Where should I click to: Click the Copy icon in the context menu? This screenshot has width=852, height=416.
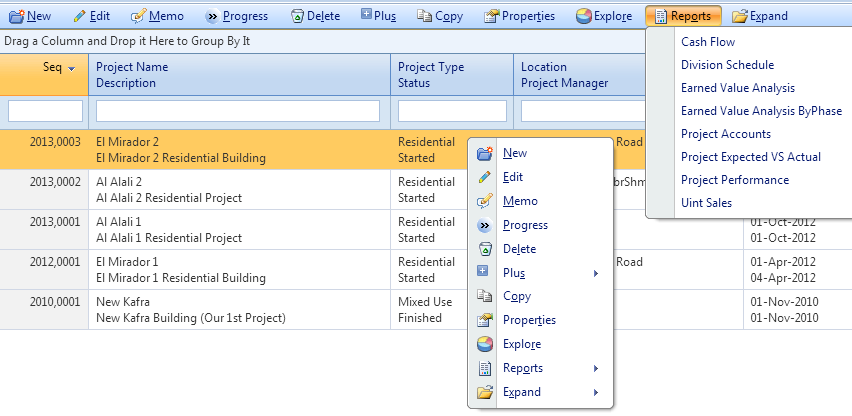click(x=485, y=296)
